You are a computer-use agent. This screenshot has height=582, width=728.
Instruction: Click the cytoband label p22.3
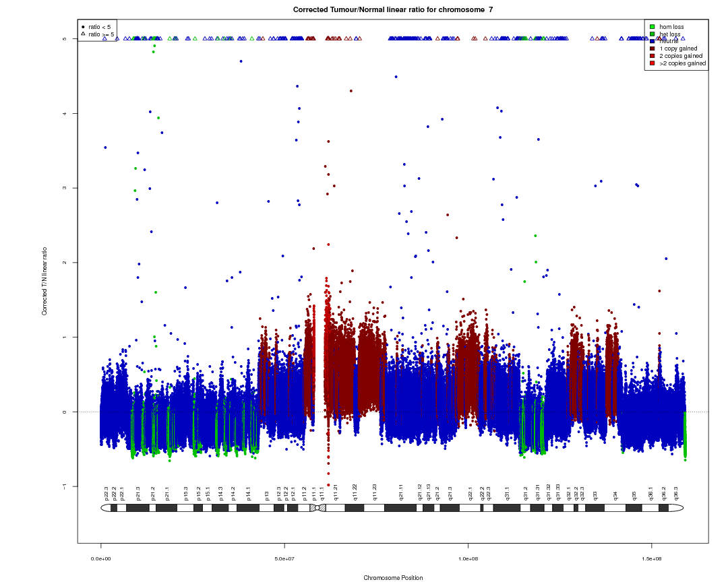point(107,493)
